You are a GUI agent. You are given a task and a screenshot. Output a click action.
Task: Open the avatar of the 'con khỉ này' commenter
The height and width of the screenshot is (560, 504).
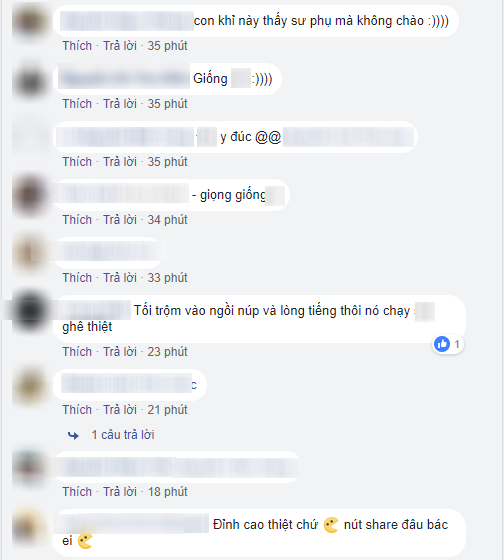pos(30,21)
